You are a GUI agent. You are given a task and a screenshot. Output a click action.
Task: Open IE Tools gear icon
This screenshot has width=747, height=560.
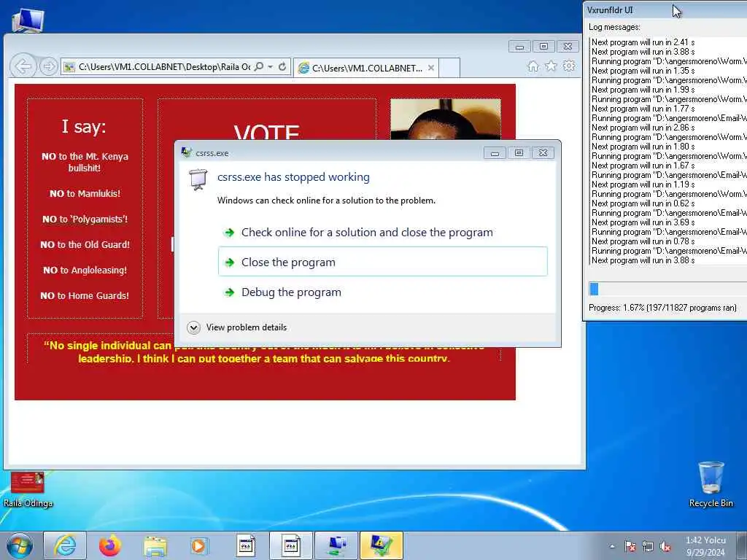click(569, 66)
